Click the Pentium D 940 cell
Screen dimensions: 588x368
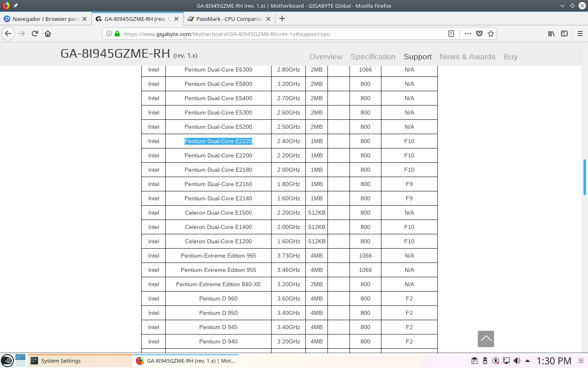tap(218, 341)
